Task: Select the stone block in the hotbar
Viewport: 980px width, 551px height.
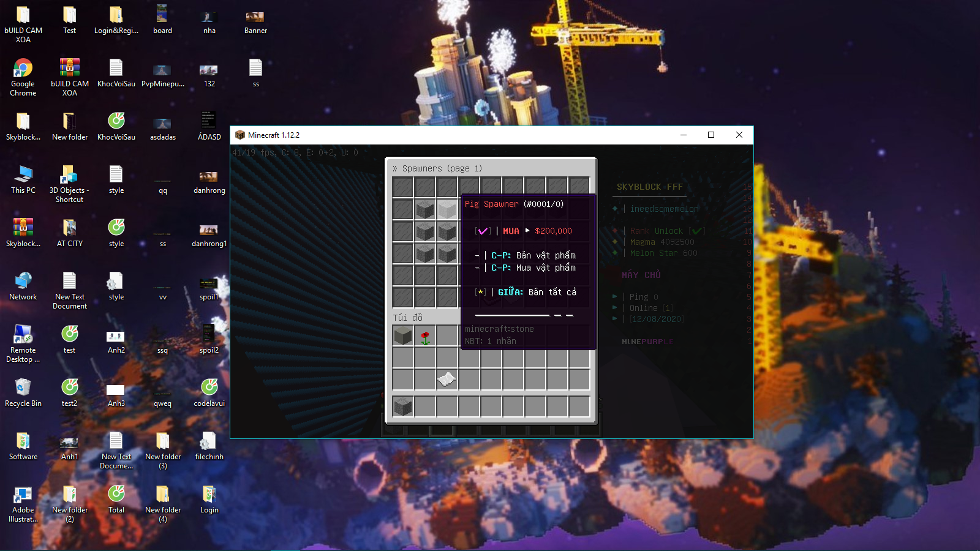Action: click(x=402, y=407)
